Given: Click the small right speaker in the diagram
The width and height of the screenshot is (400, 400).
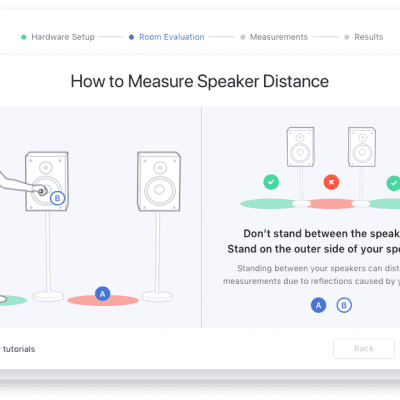Looking at the screenshot, I should [362, 147].
